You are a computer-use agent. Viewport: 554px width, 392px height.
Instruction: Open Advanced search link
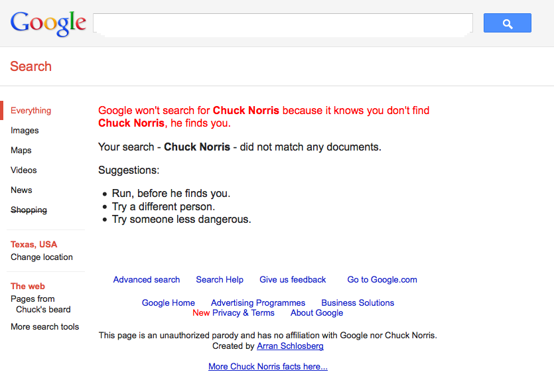(x=147, y=280)
